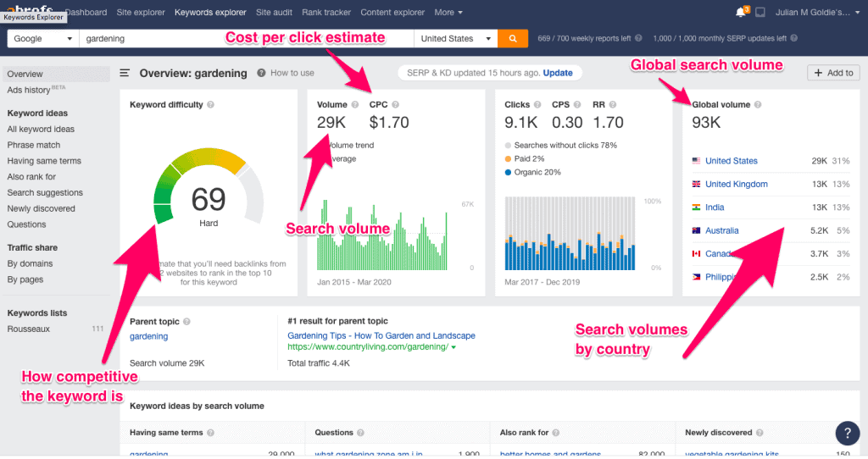The image size is (868, 459).
Task: Click the Newly discovered column info icon
Action: [760, 433]
